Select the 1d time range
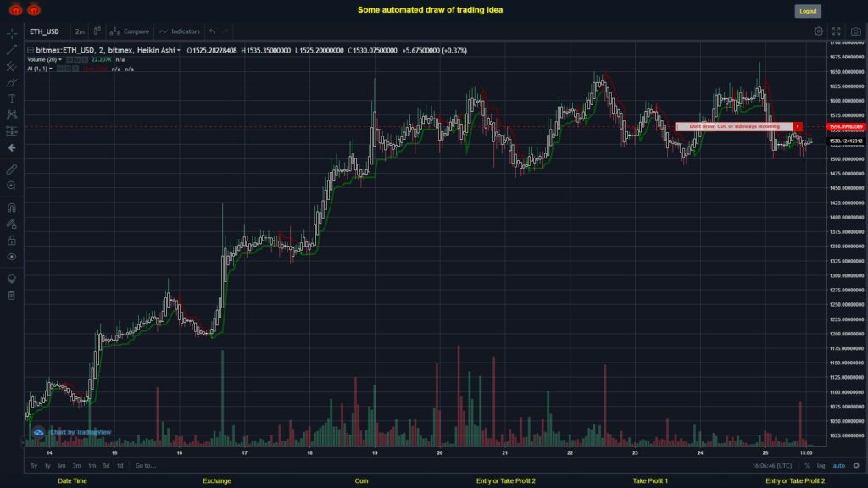 pos(120,466)
